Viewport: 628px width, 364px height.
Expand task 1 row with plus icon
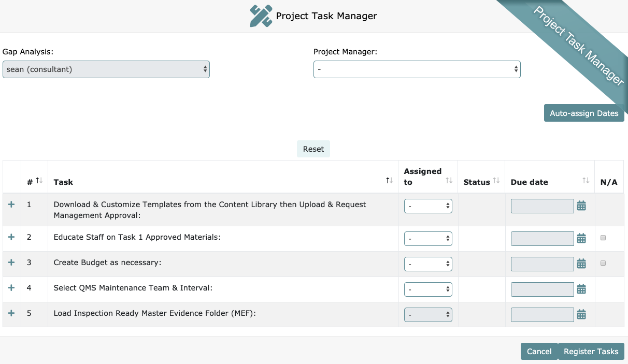click(11, 205)
